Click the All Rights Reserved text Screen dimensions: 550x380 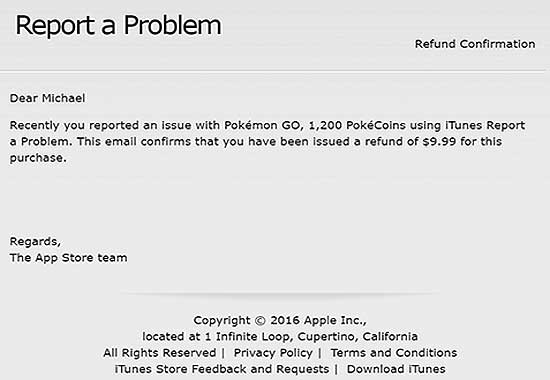pyautogui.click(x=160, y=353)
